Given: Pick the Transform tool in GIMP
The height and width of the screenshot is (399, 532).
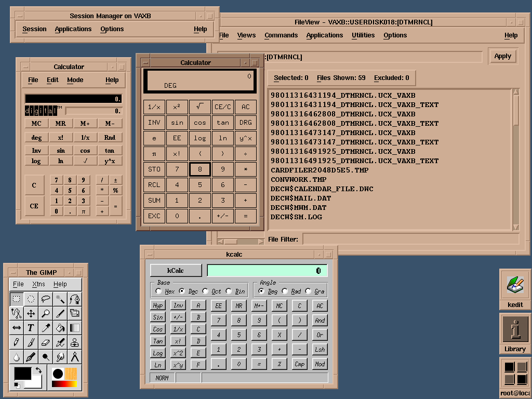Looking at the screenshot, I should tap(75, 313).
